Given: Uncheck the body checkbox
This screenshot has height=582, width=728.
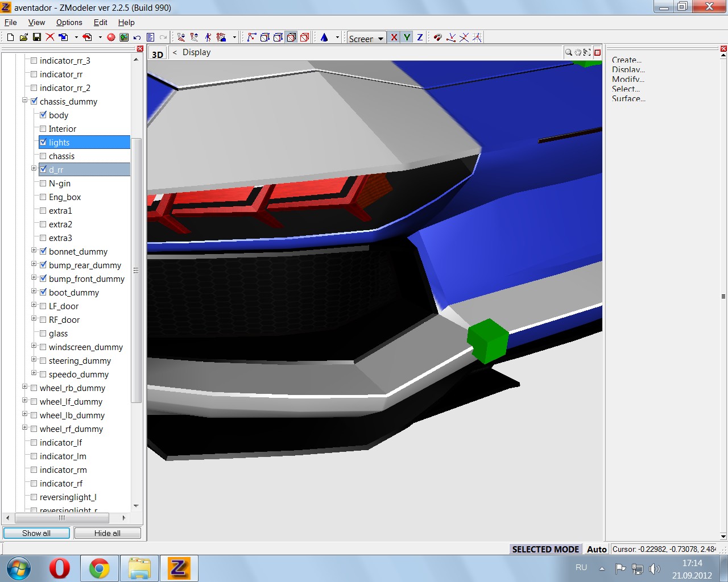Looking at the screenshot, I should click(43, 115).
